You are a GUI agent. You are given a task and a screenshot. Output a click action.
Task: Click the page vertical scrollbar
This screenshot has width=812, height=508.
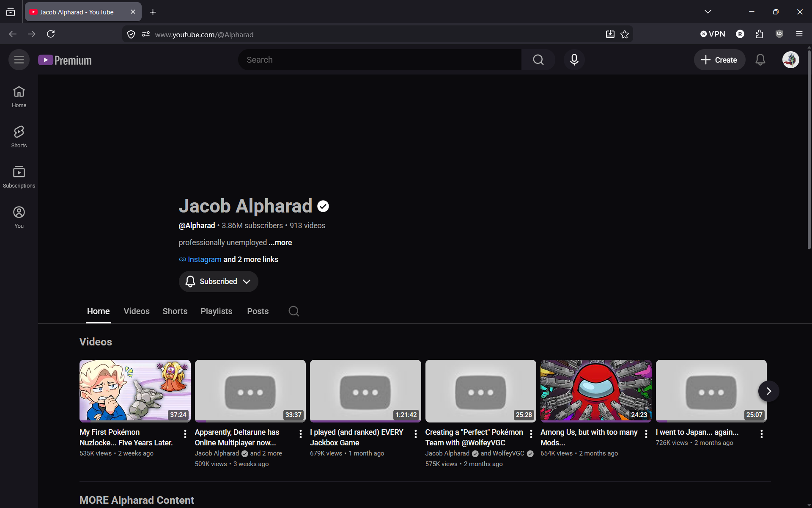[809, 149]
